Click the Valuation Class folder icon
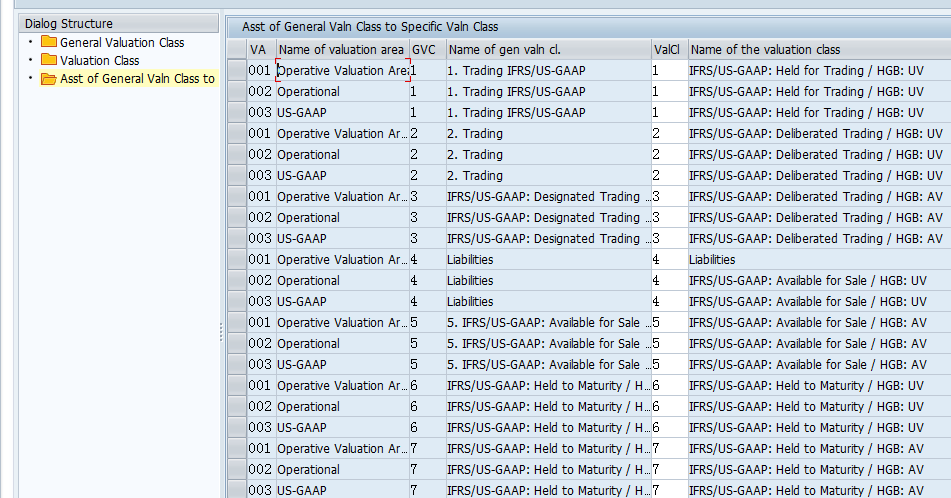Viewport: 951px width, 498px height. pyautogui.click(x=49, y=60)
